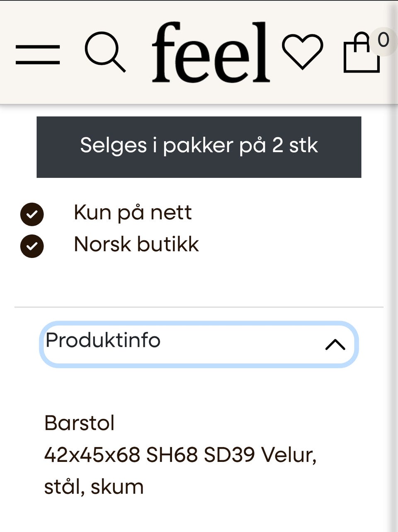The image size is (398, 532).
Task: Click the stål, skum materials text
Action: (x=94, y=487)
